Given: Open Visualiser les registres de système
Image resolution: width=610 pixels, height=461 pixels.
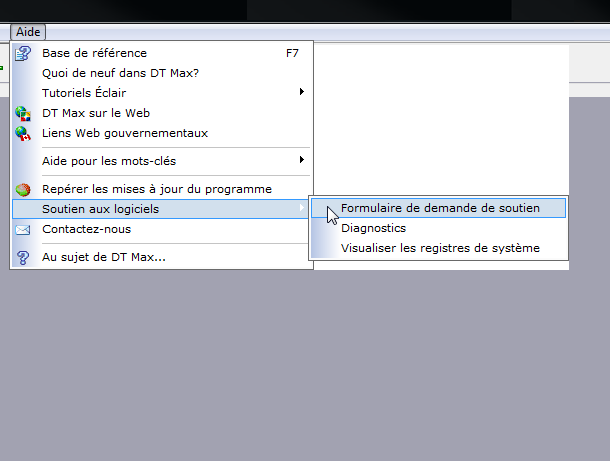Looking at the screenshot, I should click(438, 248).
